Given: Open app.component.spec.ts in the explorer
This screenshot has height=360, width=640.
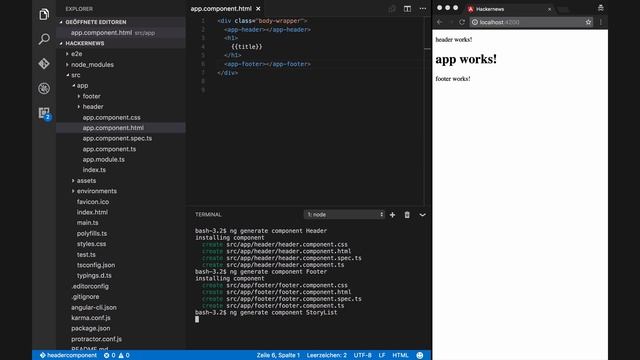Looking at the screenshot, I should pyautogui.click(x=117, y=138).
